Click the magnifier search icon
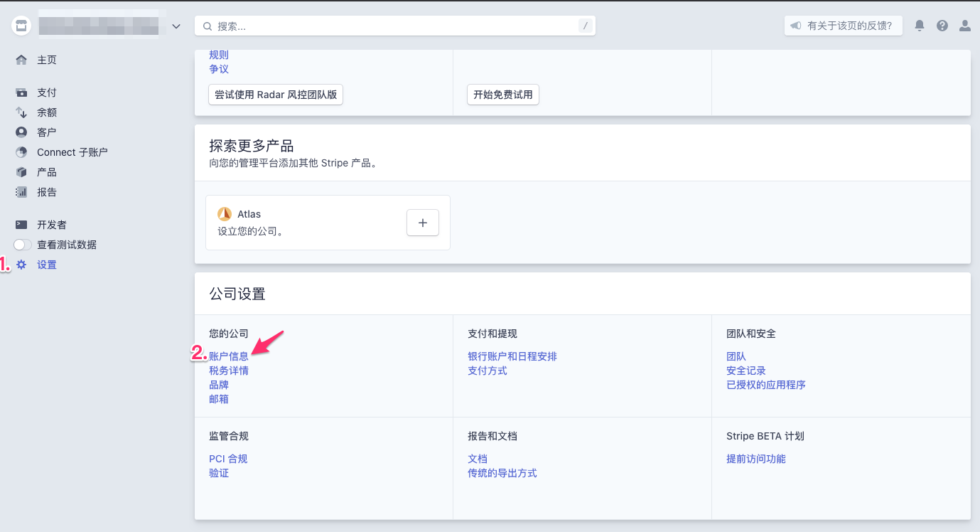Image resolution: width=980 pixels, height=532 pixels. point(208,26)
